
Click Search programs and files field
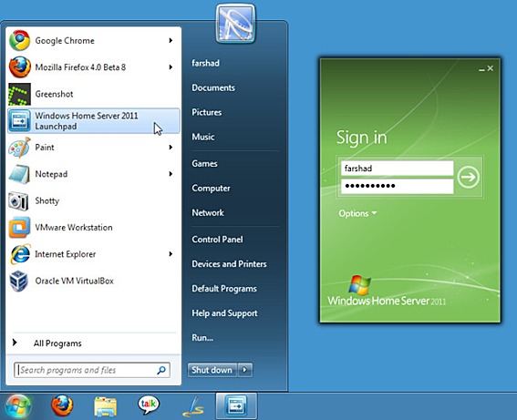pos(92,370)
